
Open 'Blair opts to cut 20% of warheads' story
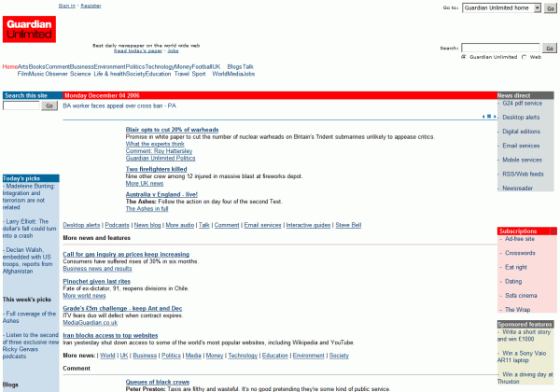[x=172, y=130]
